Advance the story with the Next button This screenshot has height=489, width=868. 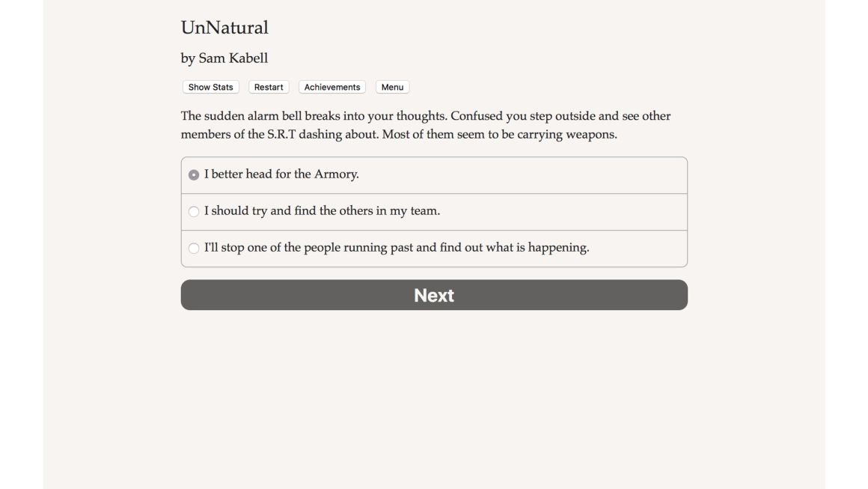click(434, 294)
